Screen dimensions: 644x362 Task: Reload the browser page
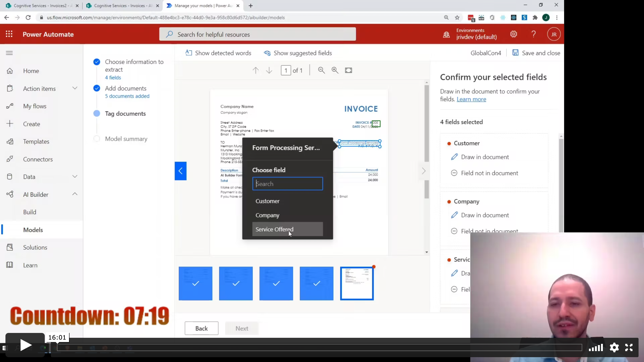point(28,18)
